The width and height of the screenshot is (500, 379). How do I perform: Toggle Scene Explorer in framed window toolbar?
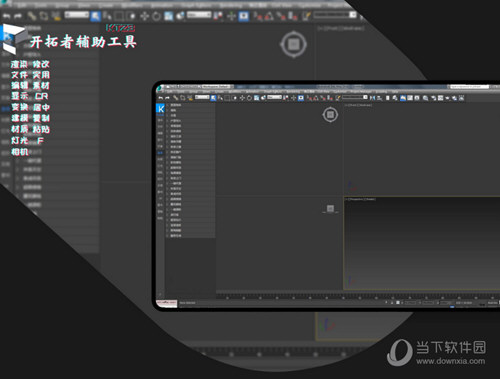click(388, 98)
